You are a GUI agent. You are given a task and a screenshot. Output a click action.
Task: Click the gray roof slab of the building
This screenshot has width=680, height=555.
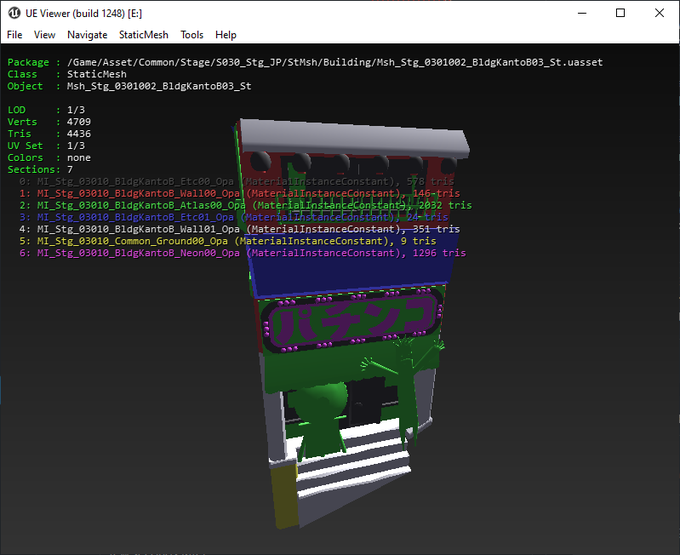[x=350, y=140]
